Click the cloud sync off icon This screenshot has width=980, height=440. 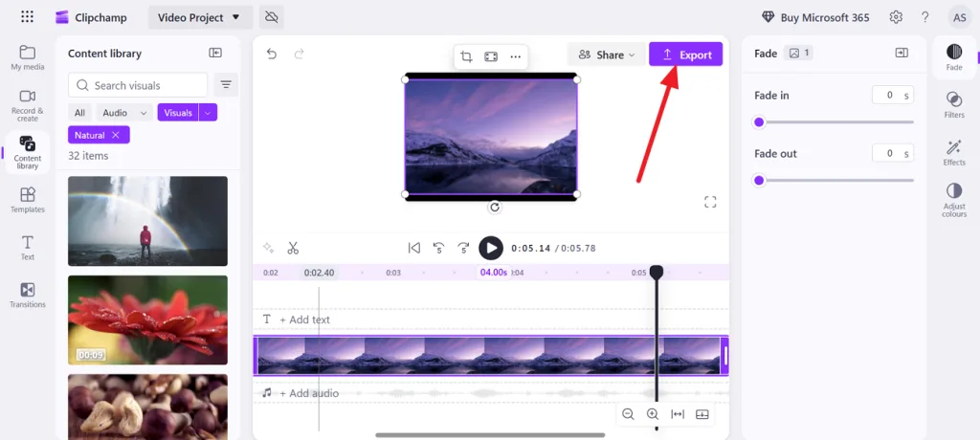tap(271, 17)
